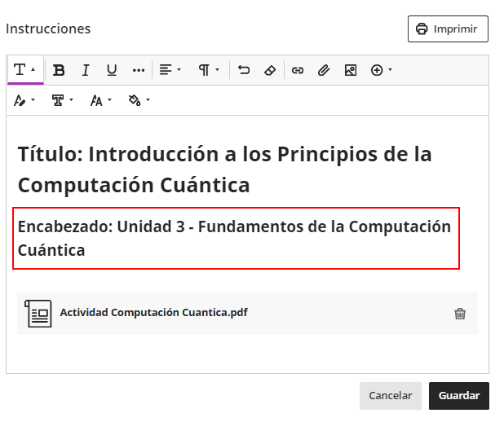The image size is (504, 422).
Task: Open the paragraph format dropdown
Action: click(209, 70)
